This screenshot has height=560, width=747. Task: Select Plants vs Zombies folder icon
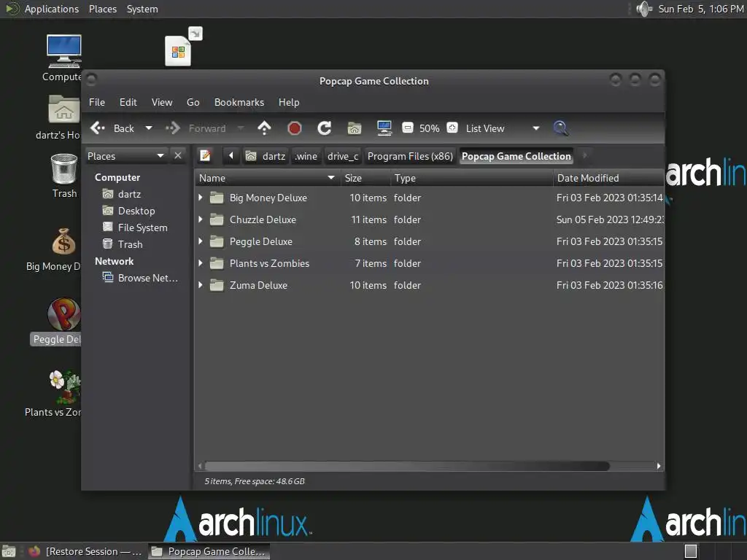click(217, 263)
